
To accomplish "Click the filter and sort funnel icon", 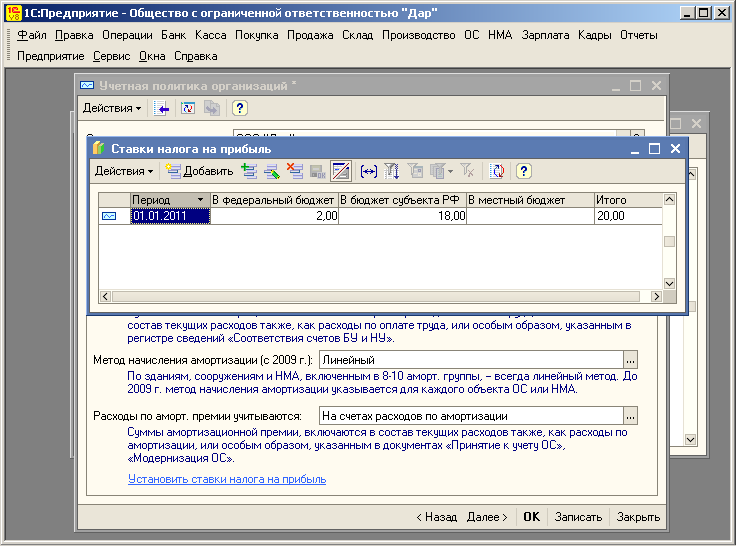I will click(x=391, y=171).
